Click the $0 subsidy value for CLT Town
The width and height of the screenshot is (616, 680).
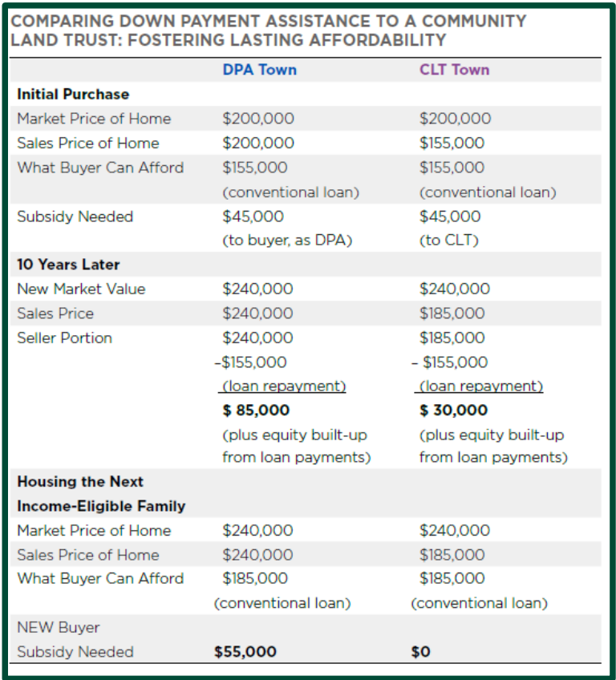421,652
